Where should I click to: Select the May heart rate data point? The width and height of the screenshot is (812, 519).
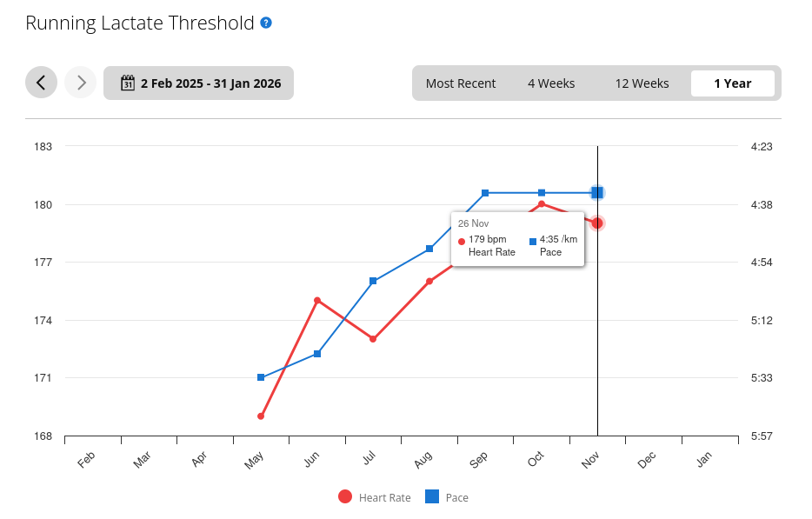click(261, 416)
